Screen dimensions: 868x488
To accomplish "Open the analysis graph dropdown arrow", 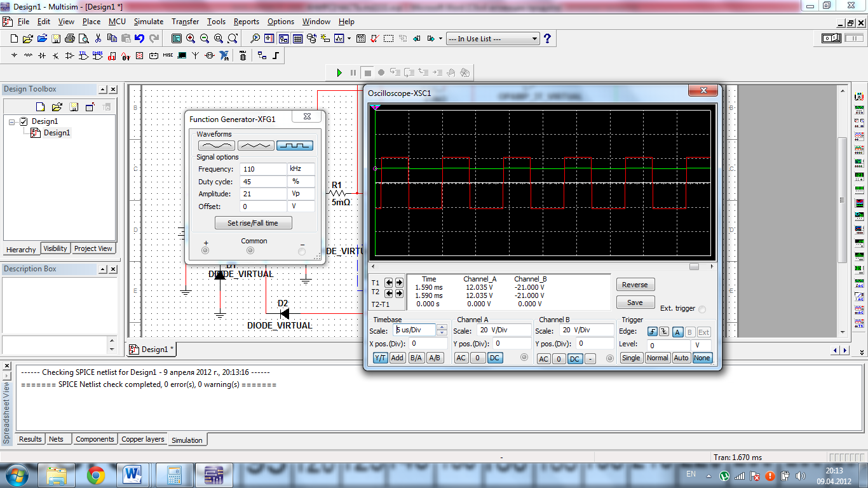I will tap(349, 38).
